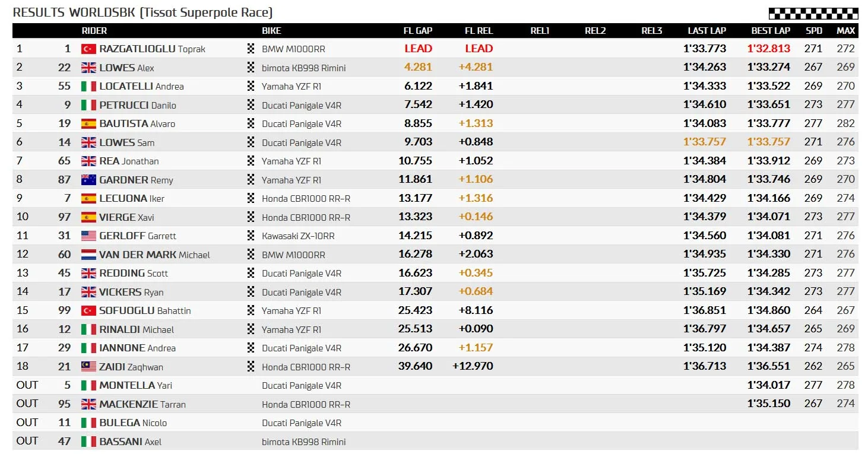
Task: Click the Spanish flag beside Lecuona Iker
Action: [x=88, y=198]
